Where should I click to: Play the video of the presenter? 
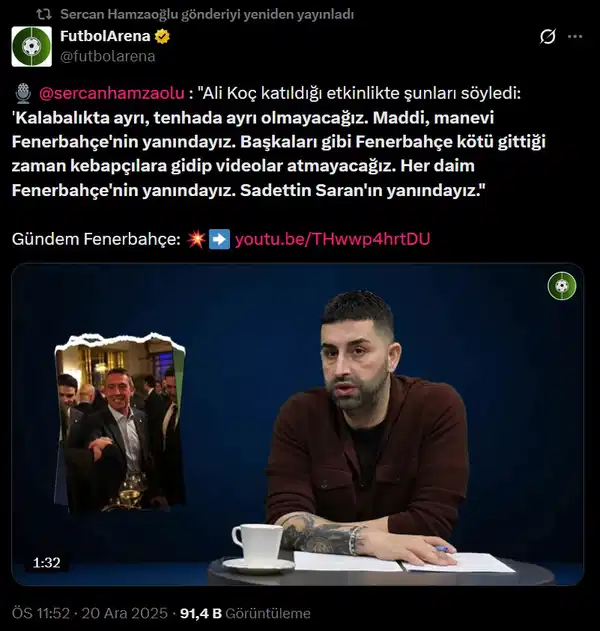coord(297,424)
